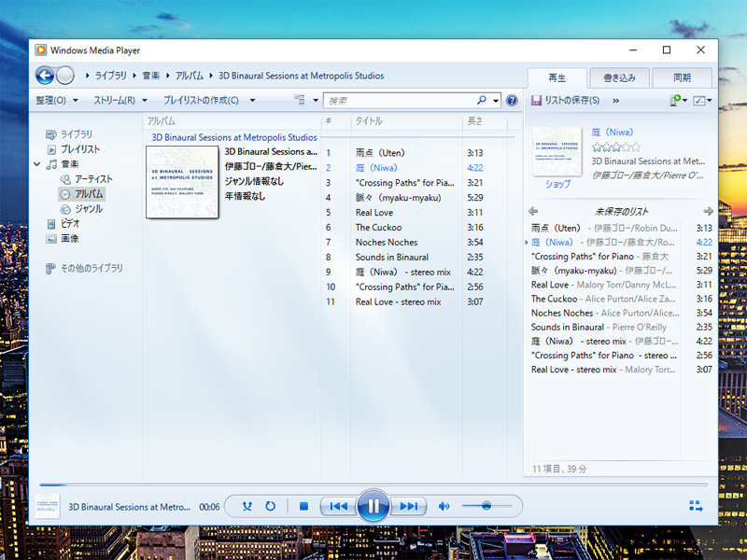Select アーティスト in the library tree
The height and width of the screenshot is (560, 747).
pyautogui.click(x=93, y=179)
